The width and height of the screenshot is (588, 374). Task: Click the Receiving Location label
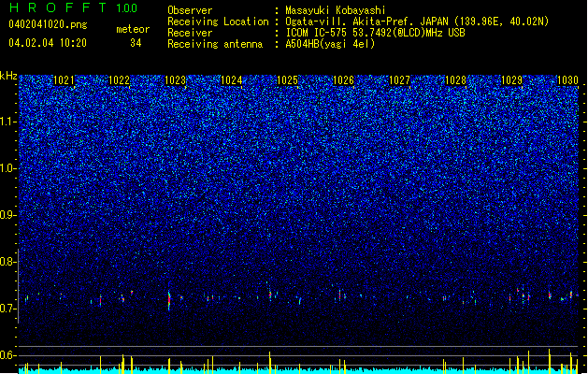[x=218, y=22]
